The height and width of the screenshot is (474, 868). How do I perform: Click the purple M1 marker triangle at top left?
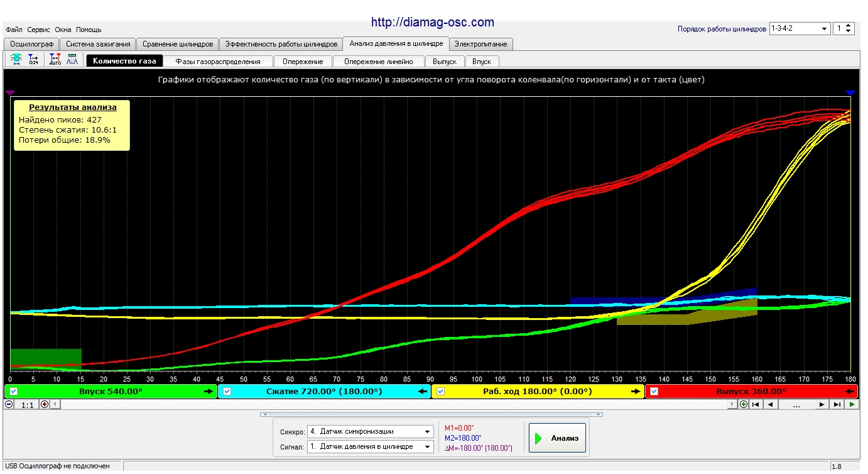click(x=10, y=92)
